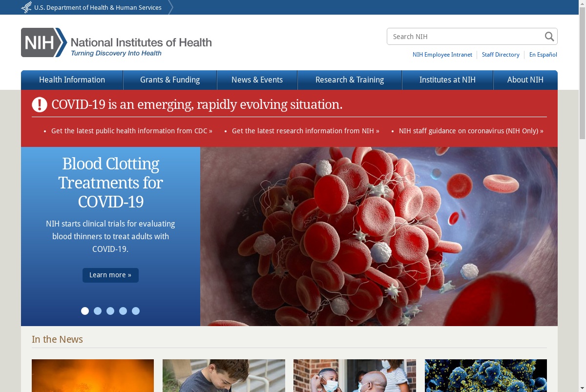Open NIH staff guidance on coronavirus link

tap(471, 131)
